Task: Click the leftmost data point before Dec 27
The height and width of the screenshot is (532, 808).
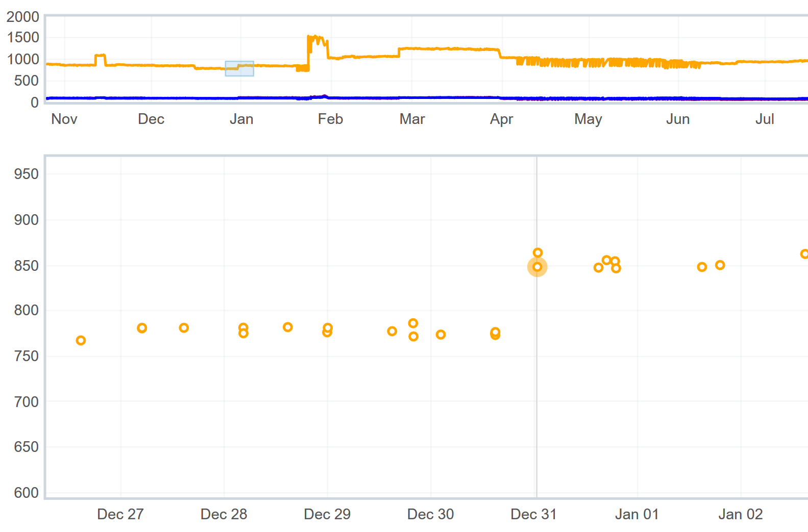Action: 81,340
